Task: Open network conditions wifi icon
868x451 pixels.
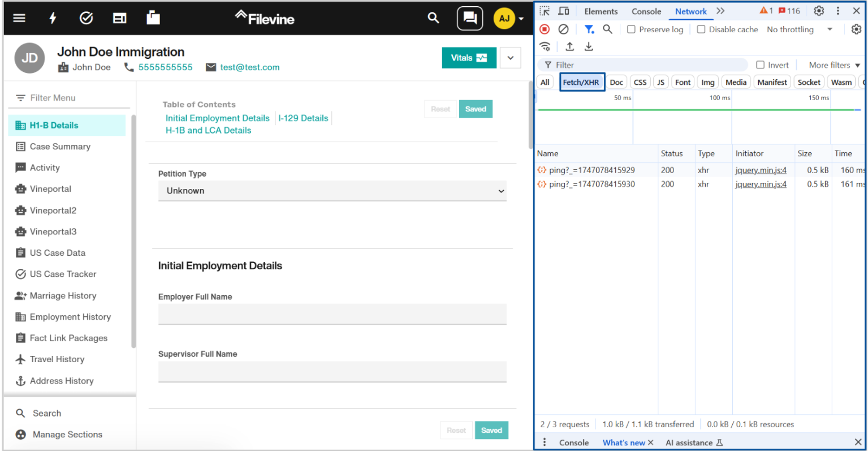Action: 545,46
